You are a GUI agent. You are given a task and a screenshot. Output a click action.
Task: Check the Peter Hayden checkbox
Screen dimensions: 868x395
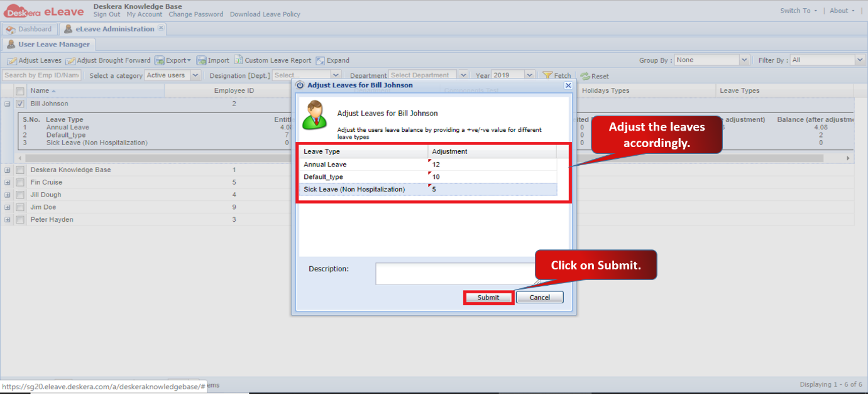coord(20,220)
